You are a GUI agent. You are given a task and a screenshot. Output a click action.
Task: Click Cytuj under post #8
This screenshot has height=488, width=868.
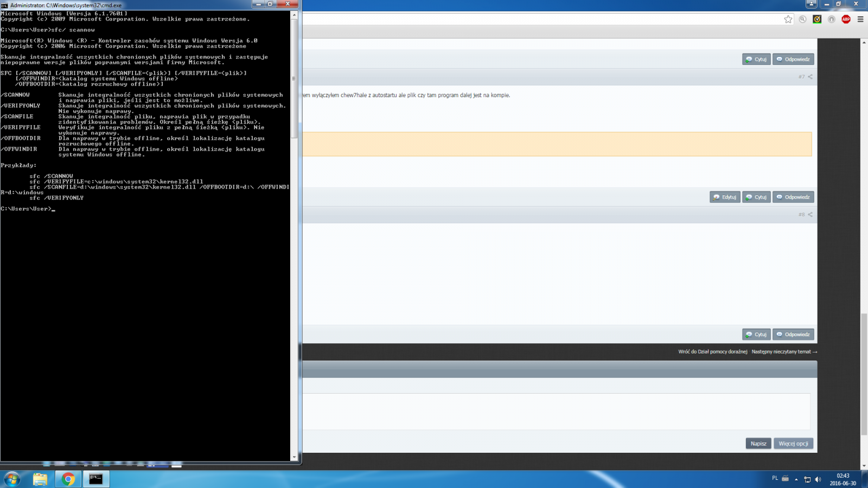[x=756, y=334]
